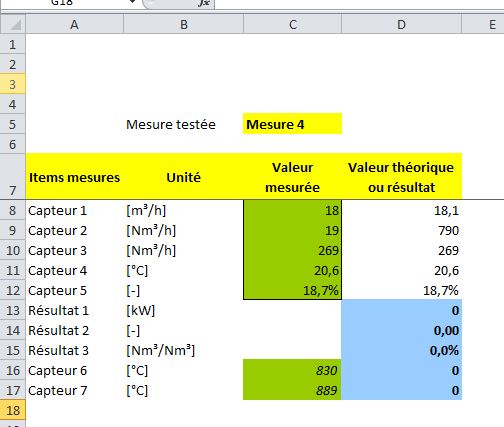The width and height of the screenshot is (504, 427).
Task: Select row 13 header
Action: (x=13, y=310)
